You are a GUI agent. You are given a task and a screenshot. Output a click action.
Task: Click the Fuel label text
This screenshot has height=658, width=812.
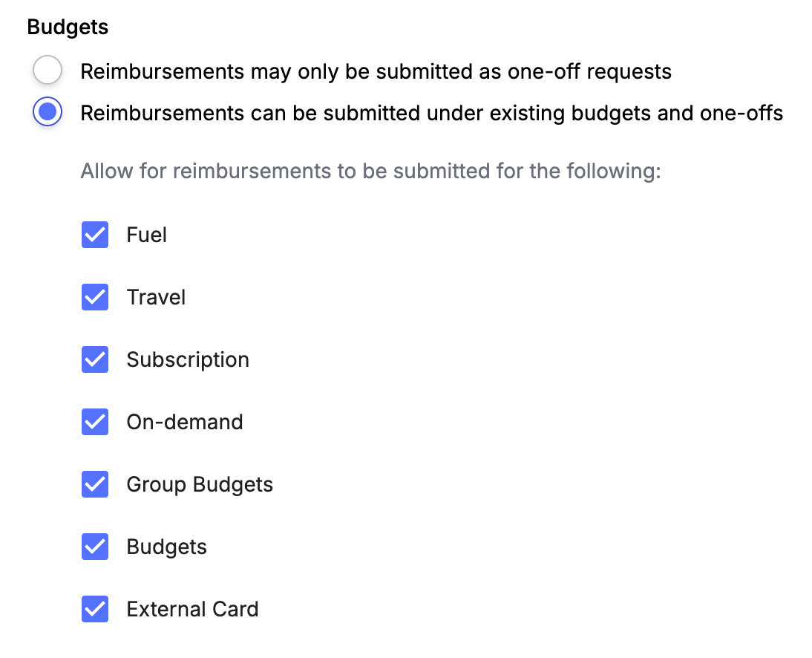pos(147,235)
